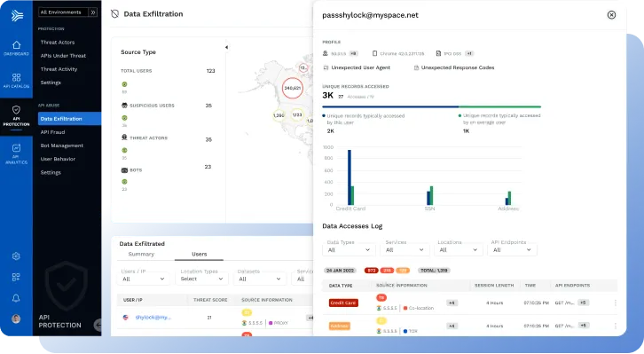Click the Threat Actors skull icon
This screenshot has width=644, height=354.
tap(124, 138)
